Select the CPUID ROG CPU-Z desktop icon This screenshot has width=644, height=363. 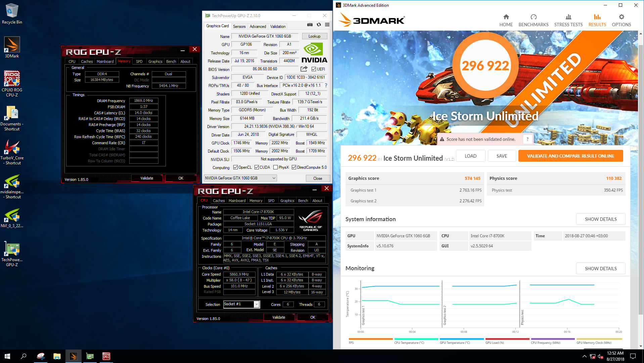coord(12,84)
